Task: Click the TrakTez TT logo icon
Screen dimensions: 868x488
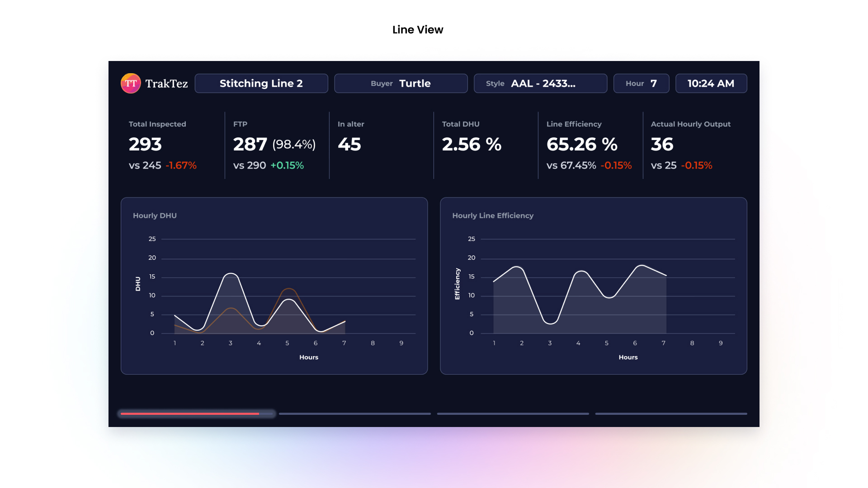Action: 131,84
